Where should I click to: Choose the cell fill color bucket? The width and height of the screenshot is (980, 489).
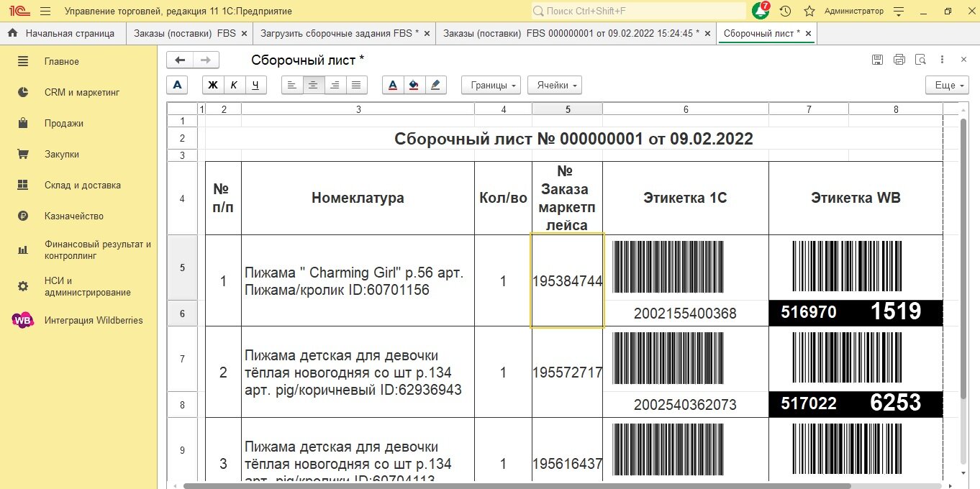[x=414, y=85]
